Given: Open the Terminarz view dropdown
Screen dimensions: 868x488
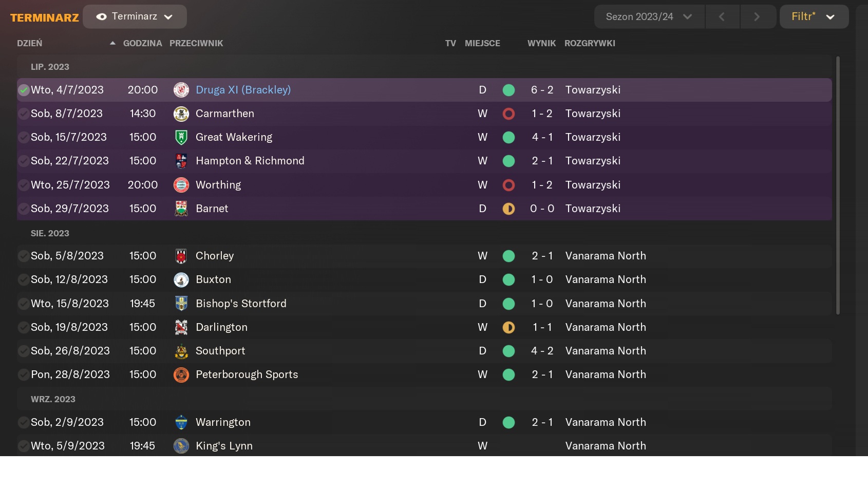Looking at the screenshot, I should coord(135,16).
